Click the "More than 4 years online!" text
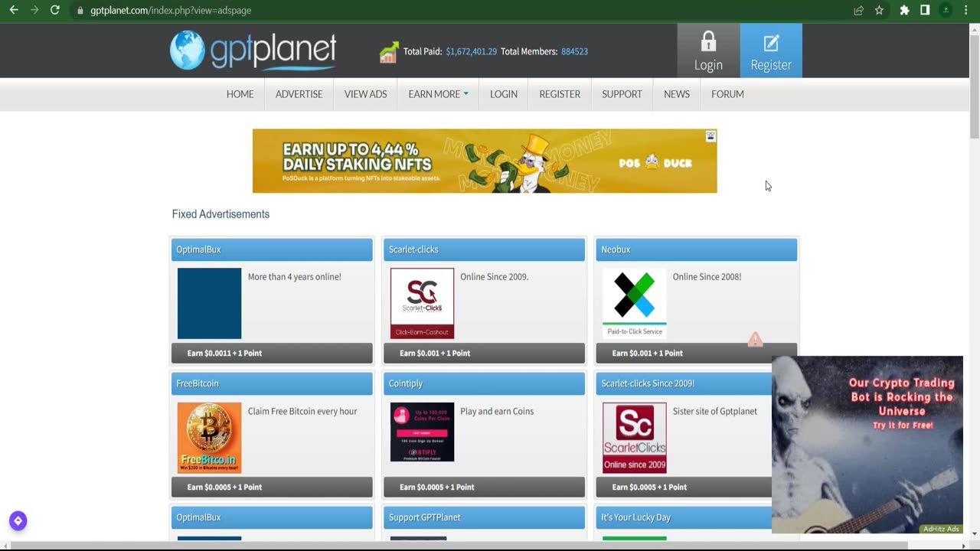Viewport: 980px width, 551px height. (x=294, y=277)
